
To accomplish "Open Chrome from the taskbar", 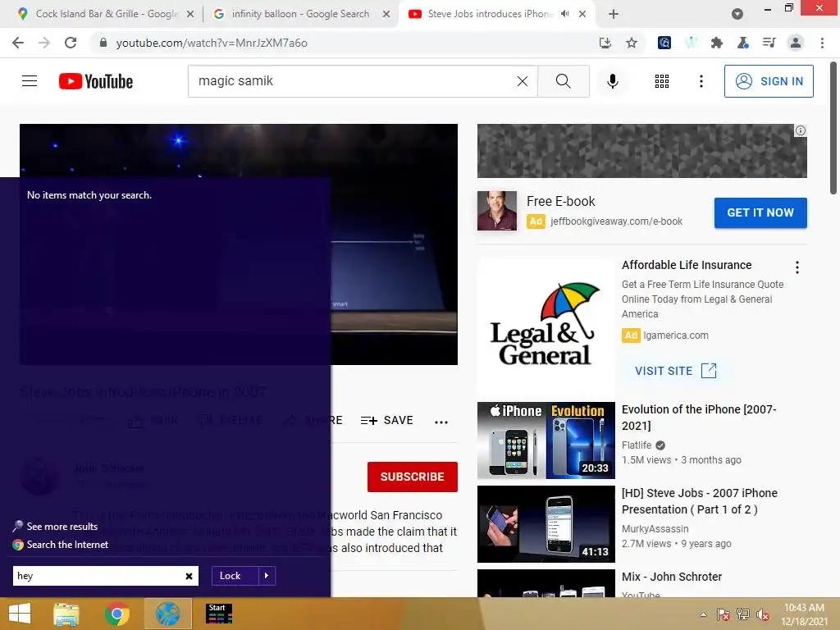I will 116,614.
